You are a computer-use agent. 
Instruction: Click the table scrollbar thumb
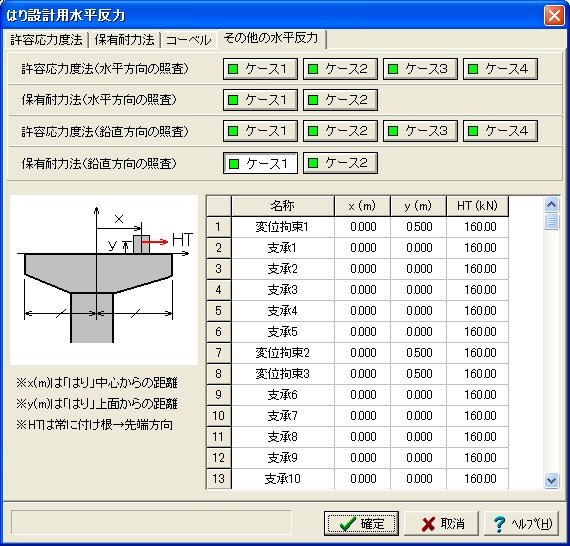[551, 221]
